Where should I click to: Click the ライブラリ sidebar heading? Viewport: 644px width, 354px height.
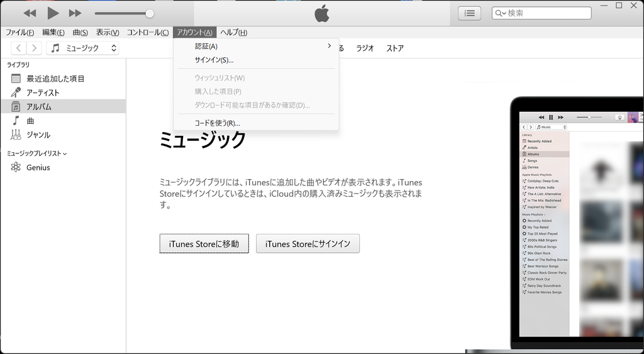pyautogui.click(x=18, y=65)
